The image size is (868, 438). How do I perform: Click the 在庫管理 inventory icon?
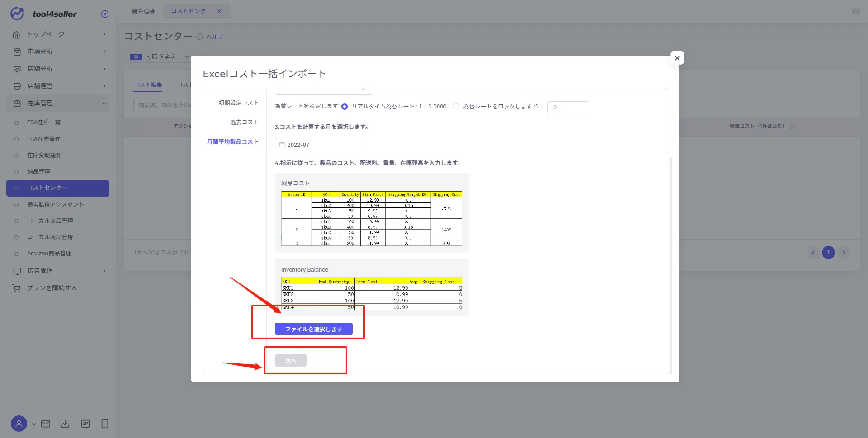click(17, 103)
